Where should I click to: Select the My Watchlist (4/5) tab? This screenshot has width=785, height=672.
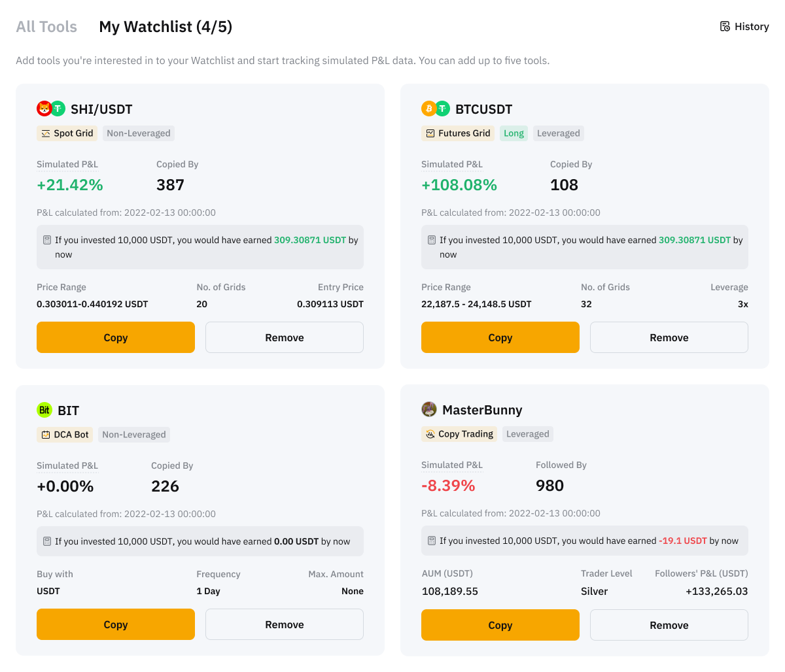(166, 27)
